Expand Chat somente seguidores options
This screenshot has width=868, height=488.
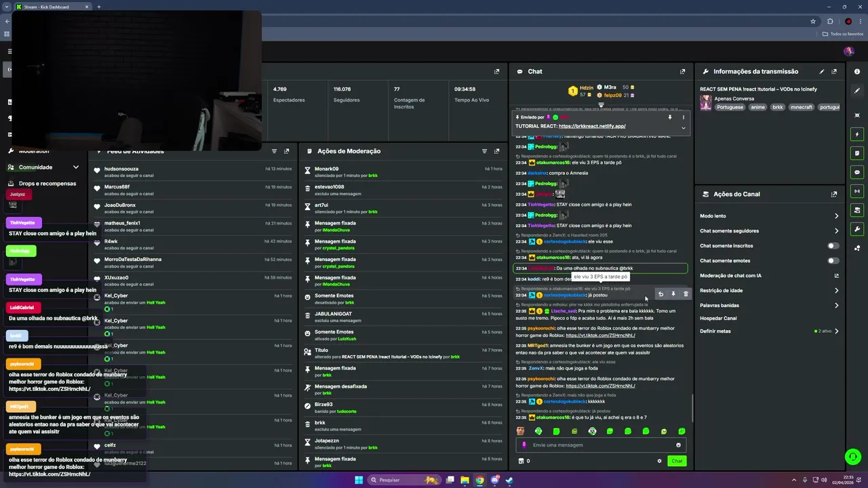[x=836, y=231]
